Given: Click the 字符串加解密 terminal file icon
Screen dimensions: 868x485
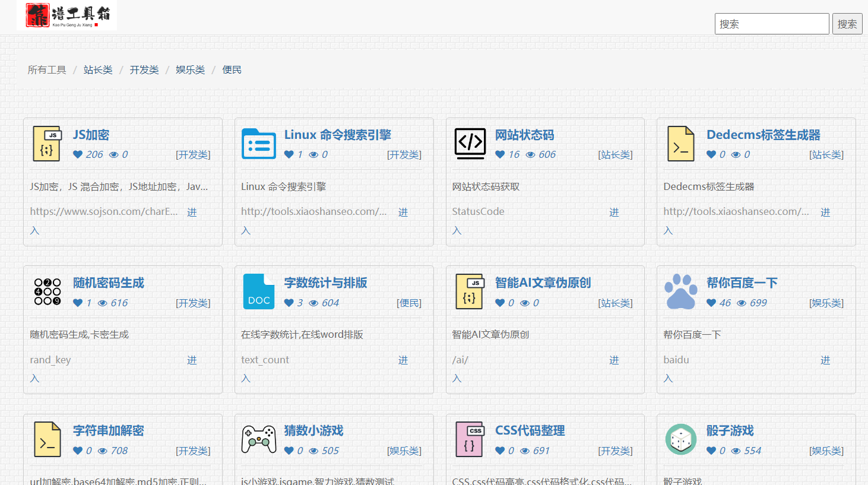Looking at the screenshot, I should (x=47, y=439).
